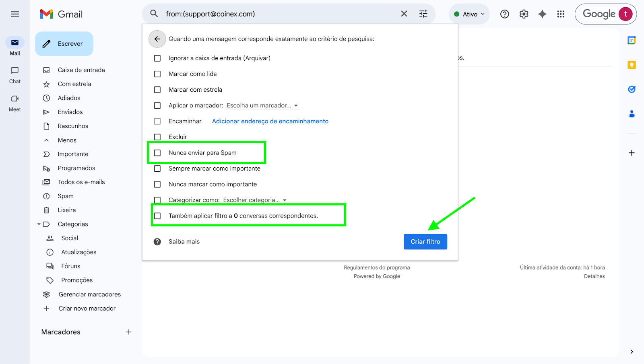The width and height of the screenshot is (644, 364).
Task: Click the back arrow in the filter dialog
Action: [x=157, y=39]
